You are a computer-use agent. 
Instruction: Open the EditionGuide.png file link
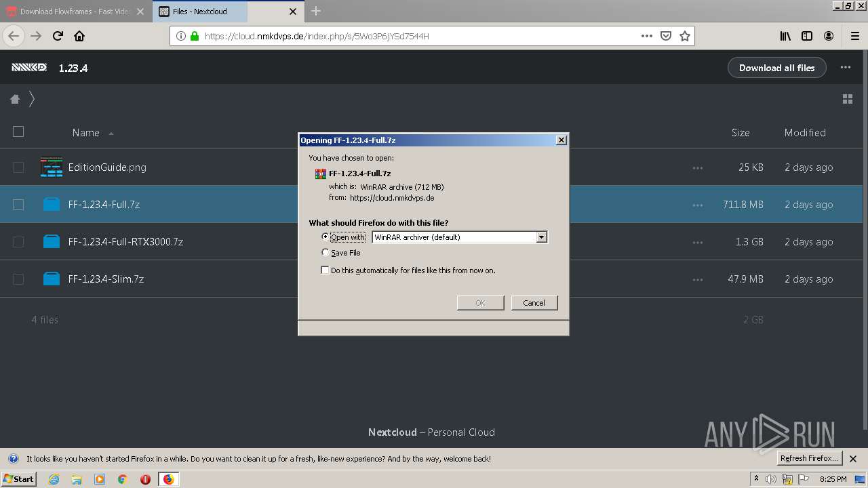[x=107, y=167]
